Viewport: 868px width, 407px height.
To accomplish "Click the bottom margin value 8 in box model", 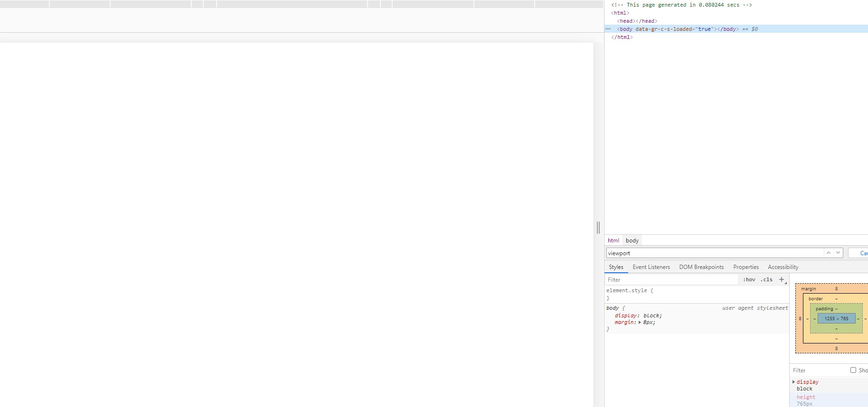I will pos(836,348).
